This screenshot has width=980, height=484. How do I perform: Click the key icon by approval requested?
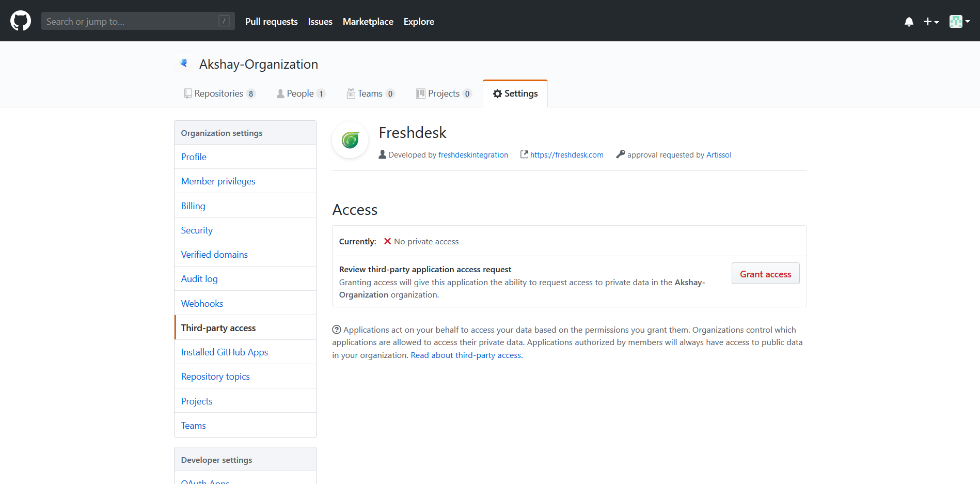tap(620, 154)
